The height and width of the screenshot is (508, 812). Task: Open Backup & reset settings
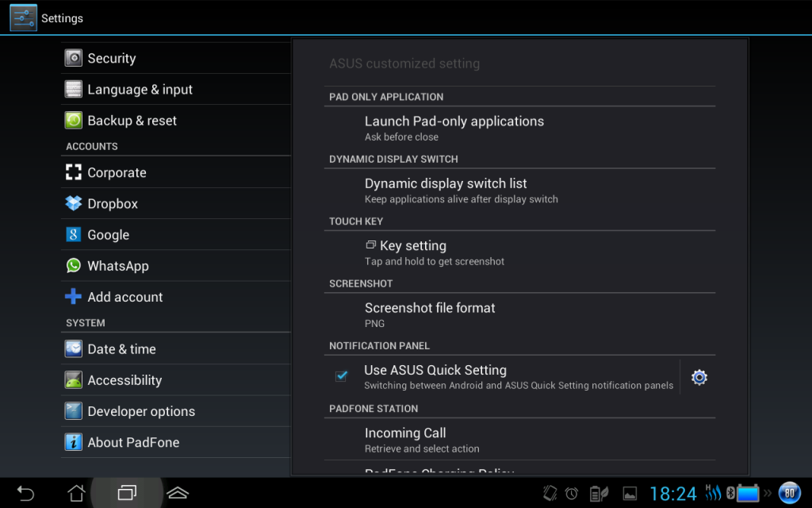tap(175, 121)
